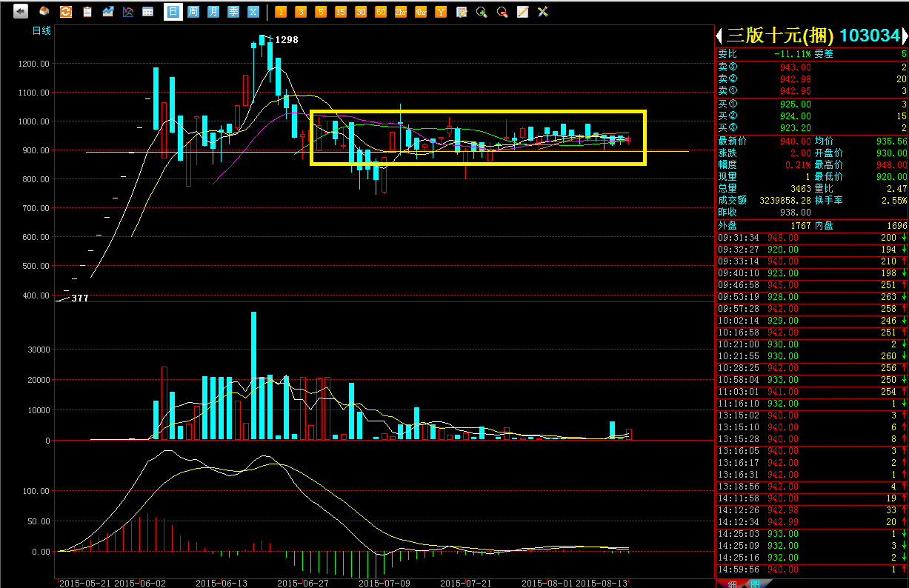Zoom out of the chart with magnifier
The width and height of the screenshot is (909, 588).
point(502,12)
